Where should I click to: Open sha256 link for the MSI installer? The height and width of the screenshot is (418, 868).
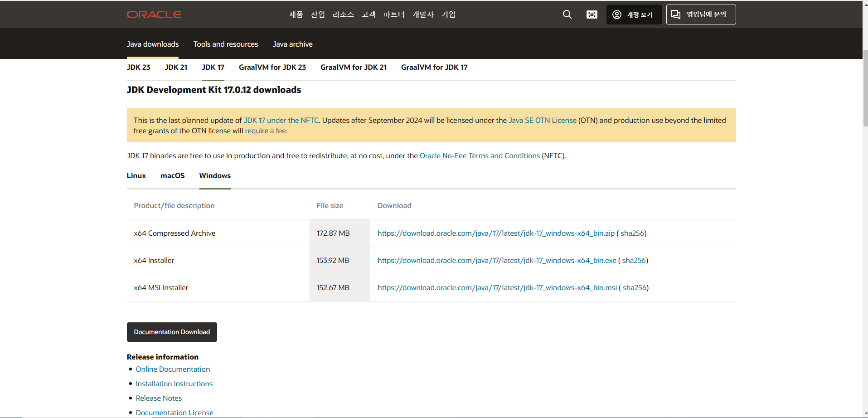(635, 287)
